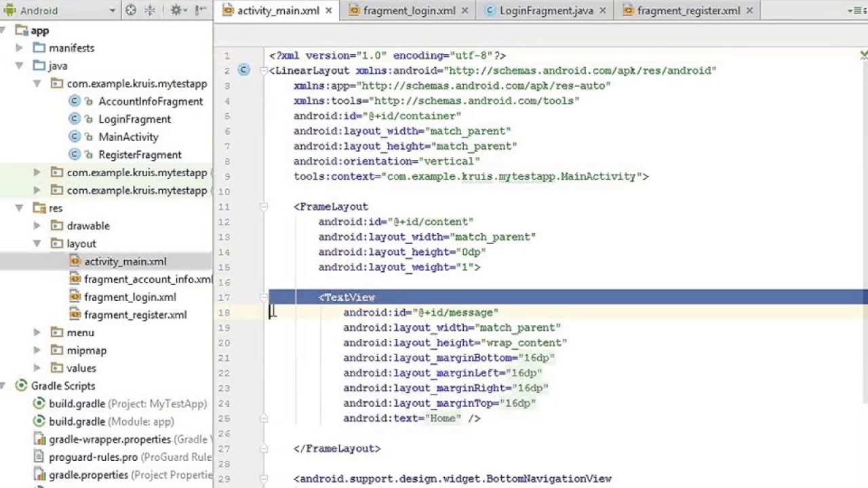Expand the menu folder
Viewport: 868px width, 488px height.
tap(37, 333)
